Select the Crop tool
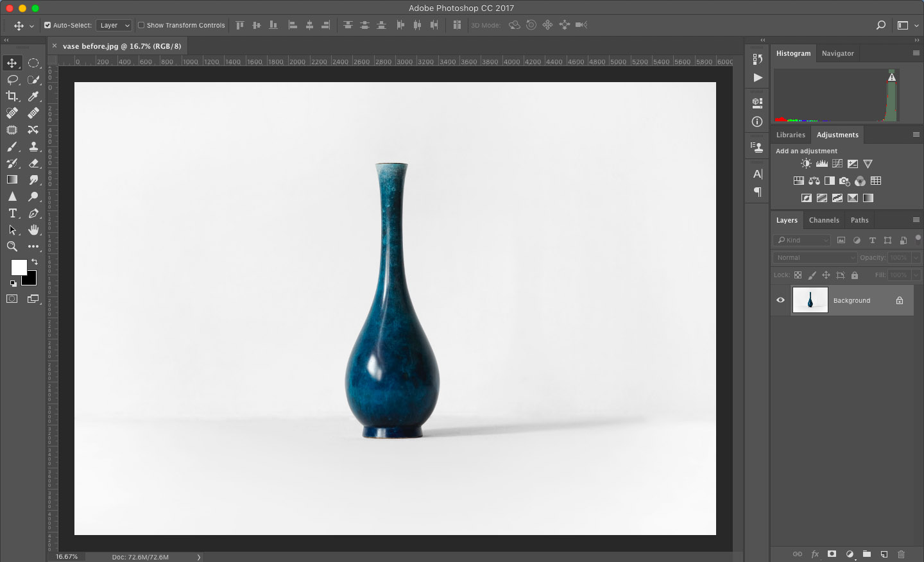 (12, 96)
